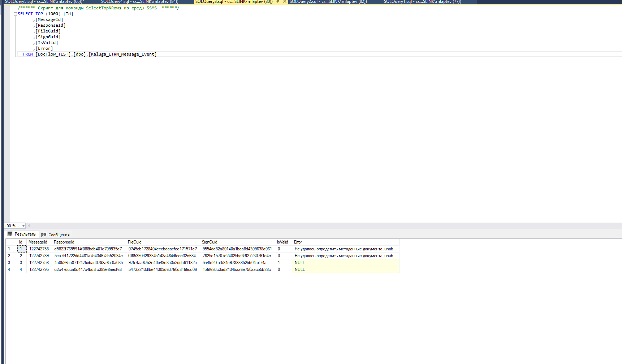Open the 100 % zoom dropdown
622x364 pixels.
[x=23, y=226]
